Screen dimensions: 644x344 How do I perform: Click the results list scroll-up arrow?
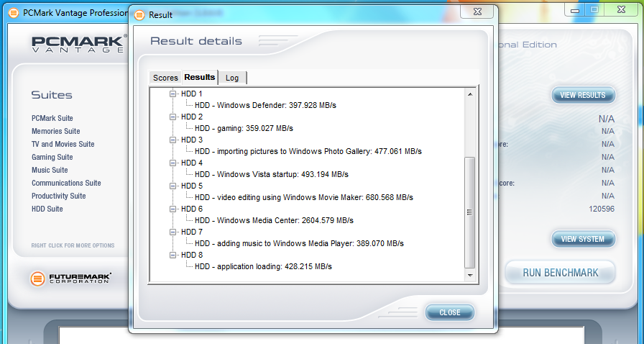(470, 95)
